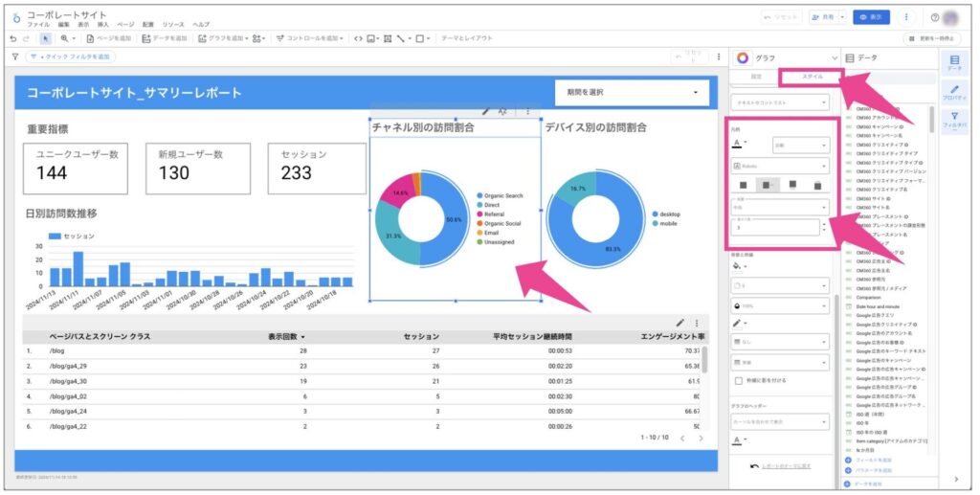Select the rectangle shape tool
This screenshot has width=980, height=495.
pyautogui.click(x=420, y=38)
